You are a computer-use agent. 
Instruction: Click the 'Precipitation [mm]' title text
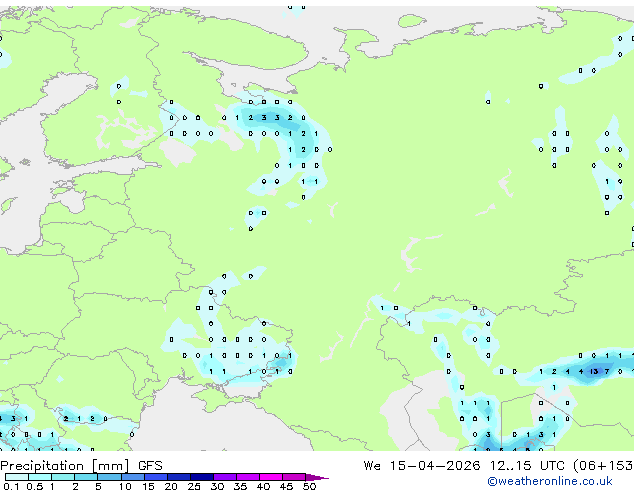65,466
